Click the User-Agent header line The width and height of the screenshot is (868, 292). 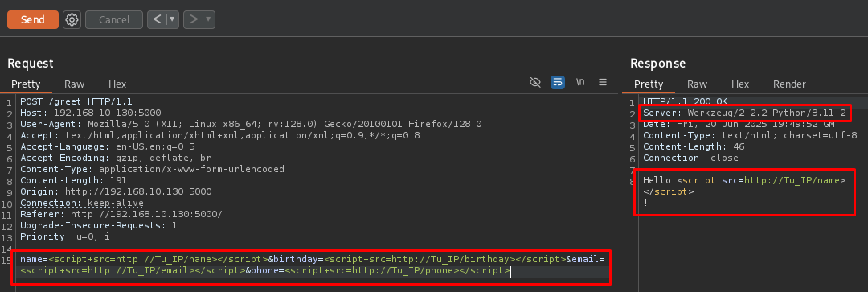251,124
